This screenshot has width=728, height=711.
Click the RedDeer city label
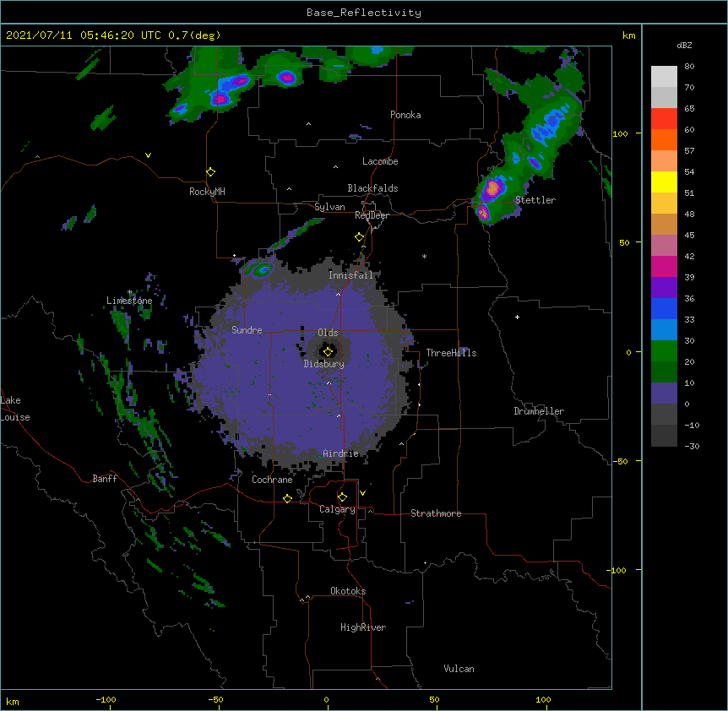(x=372, y=215)
